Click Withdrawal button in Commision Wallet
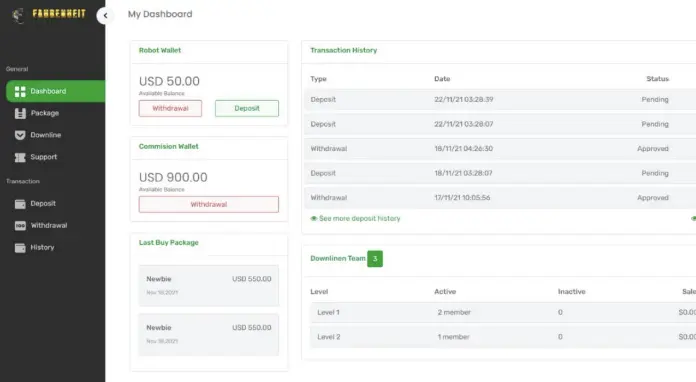The image size is (696, 382). tap(209, 205)
